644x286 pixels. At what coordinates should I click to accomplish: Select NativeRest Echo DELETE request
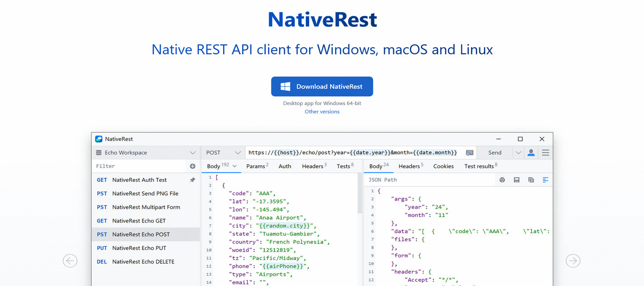point(143,262)
